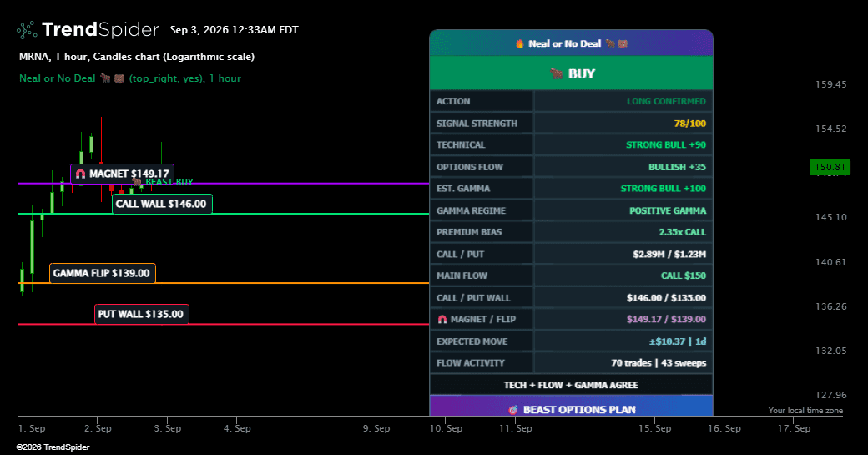This screenshot has width=868, height=455.
Task: Click 'CALL $150' main flow value
Action: coord(683,276)
